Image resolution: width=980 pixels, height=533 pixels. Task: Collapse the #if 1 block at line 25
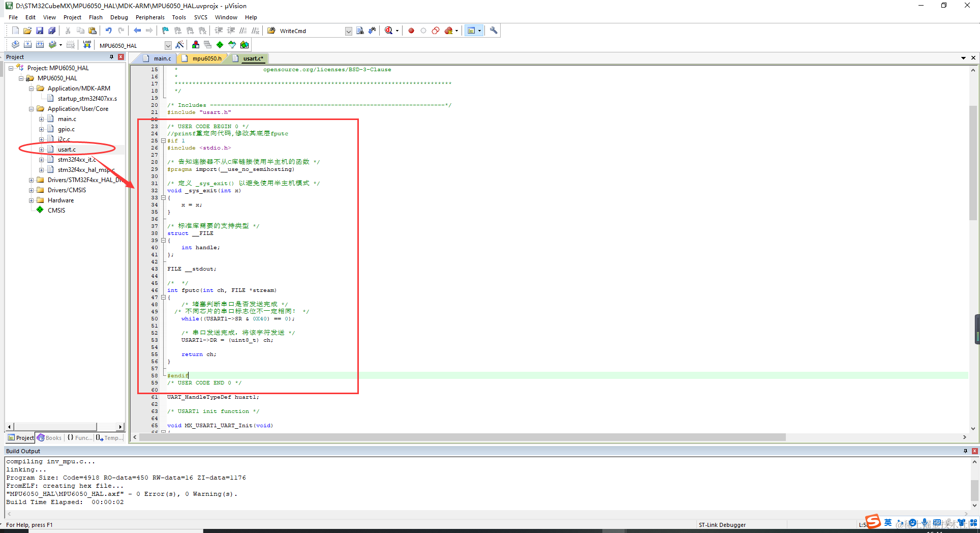coord(163,140)
